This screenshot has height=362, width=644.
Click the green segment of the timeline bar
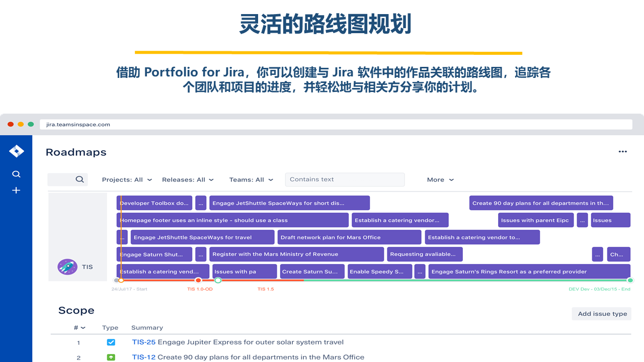pyautogui.click(x=465, y=281)
